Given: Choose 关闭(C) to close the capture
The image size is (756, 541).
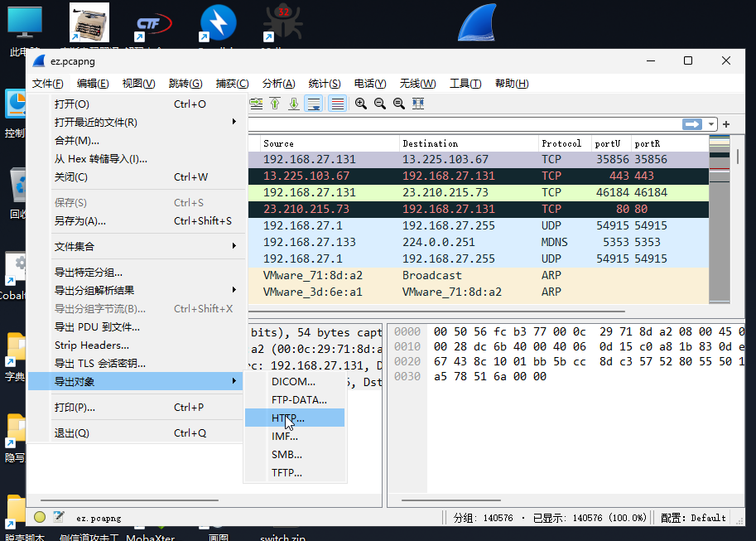Looking at the screenshot, I should (136, 177).
